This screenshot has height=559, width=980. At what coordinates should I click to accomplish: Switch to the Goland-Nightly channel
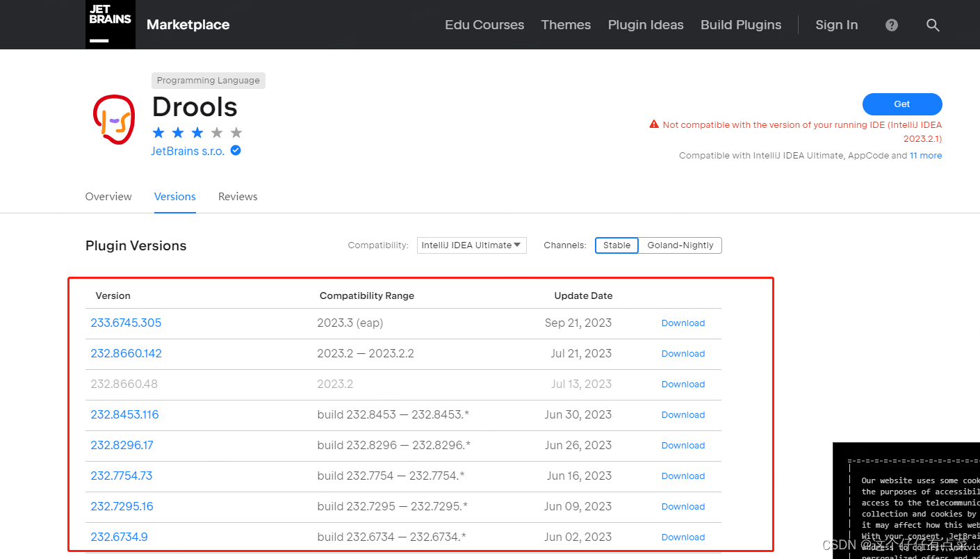tap(680, 245)
